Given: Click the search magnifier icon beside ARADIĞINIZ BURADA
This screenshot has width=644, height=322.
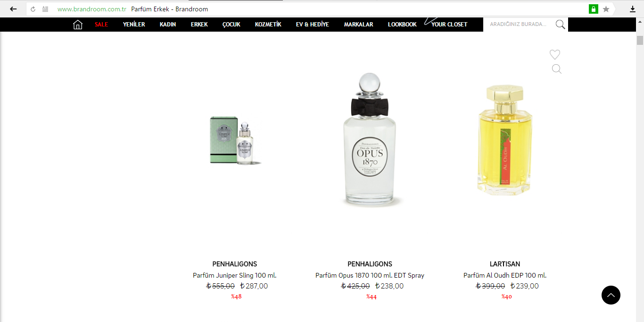Looking at the screenshot, I should (x=560, y=25).
